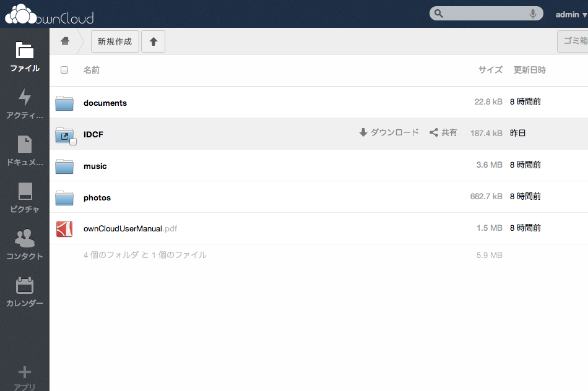Viewport: 588px width, 391px height.
Task: Click the 8 時間前 date on documents row
Action: click(525, 101)
